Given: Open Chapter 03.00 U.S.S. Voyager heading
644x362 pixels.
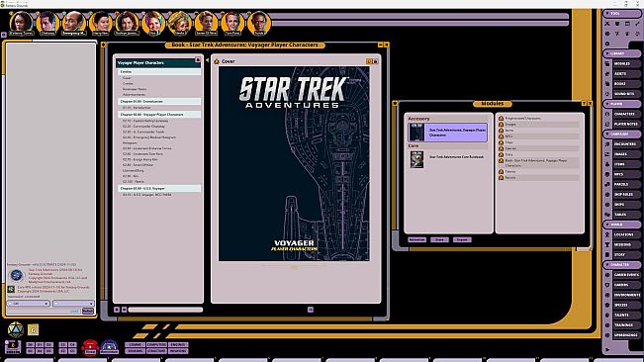Looking at the screenshot, I should 159,188.
